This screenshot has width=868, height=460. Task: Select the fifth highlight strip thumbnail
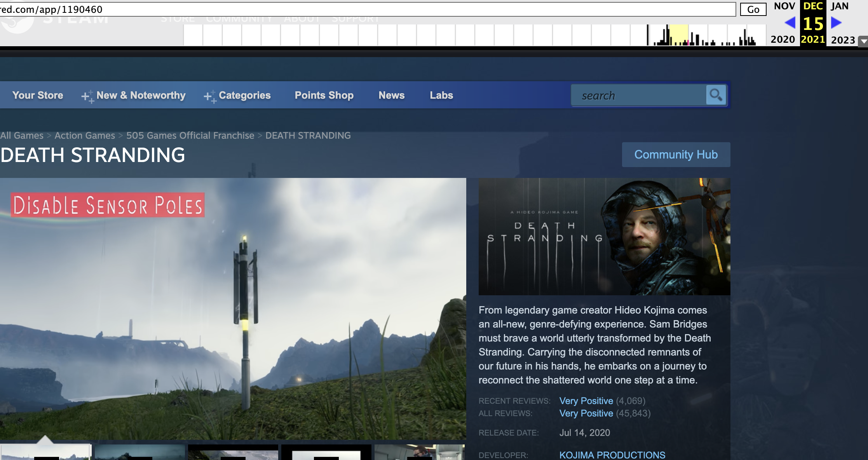420,452
